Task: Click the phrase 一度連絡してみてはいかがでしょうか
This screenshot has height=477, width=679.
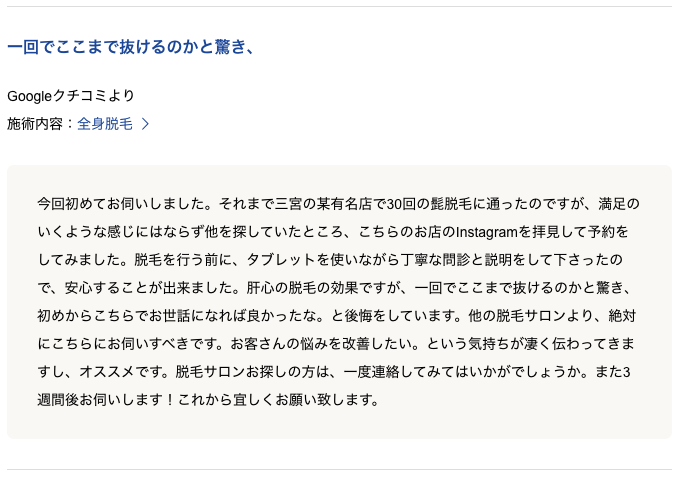Action: (x=462, y=372)
